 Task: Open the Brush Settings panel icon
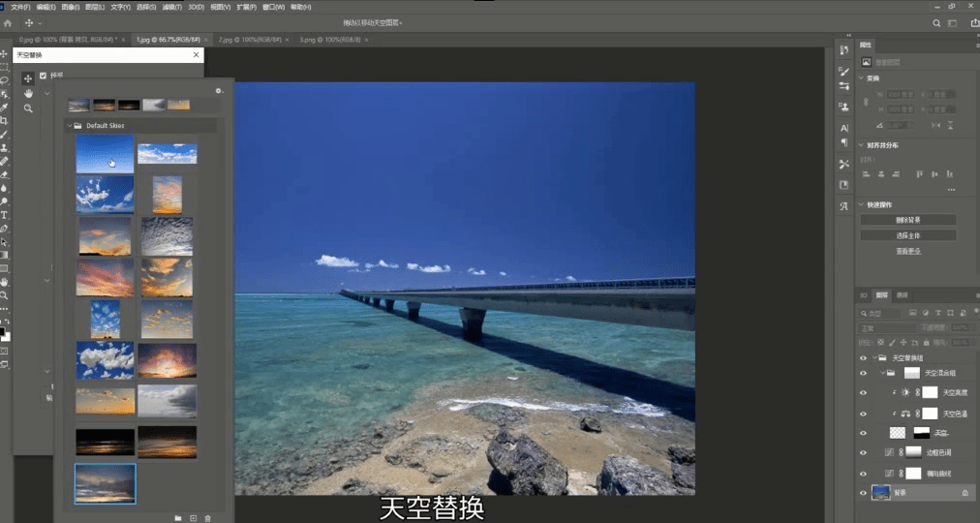844,72
